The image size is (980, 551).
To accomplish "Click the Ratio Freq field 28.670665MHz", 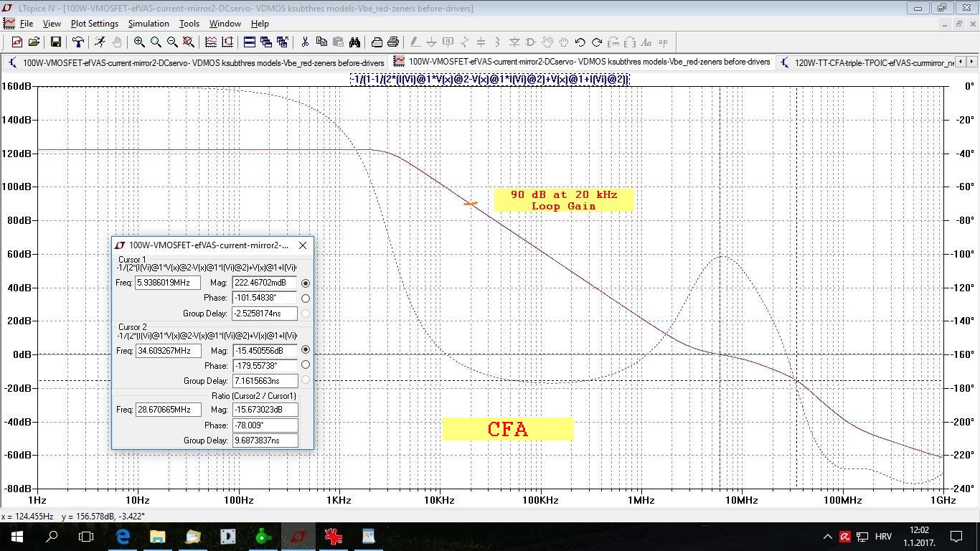I will tap(168, 410).
